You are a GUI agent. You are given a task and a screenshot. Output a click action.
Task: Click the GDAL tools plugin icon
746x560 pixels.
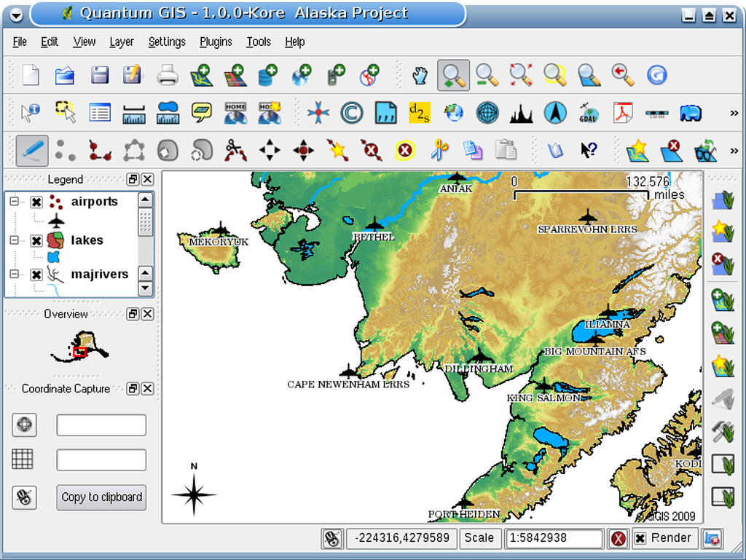(589, 113)
